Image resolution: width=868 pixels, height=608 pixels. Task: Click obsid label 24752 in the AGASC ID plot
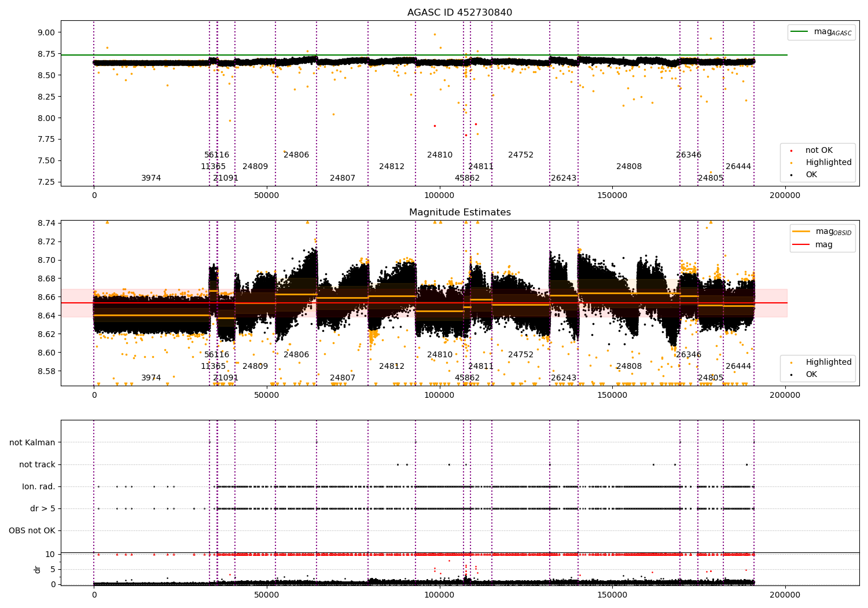coord(521,155)
